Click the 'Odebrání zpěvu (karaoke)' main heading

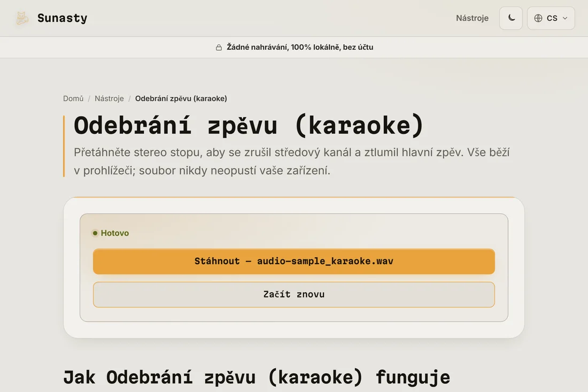pyautogui.click(x=249, y=125)
